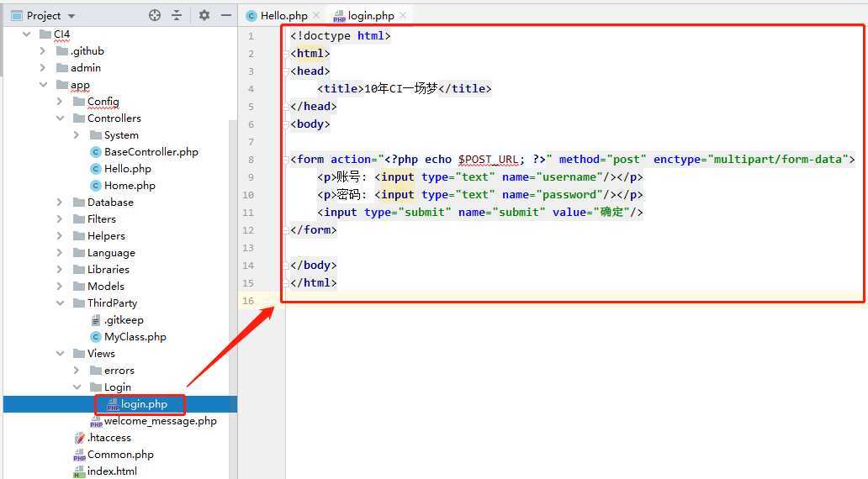Viewport: 868px width, 479px height.
Task: Click the CI4 folder icon
Action: [45, 34]
